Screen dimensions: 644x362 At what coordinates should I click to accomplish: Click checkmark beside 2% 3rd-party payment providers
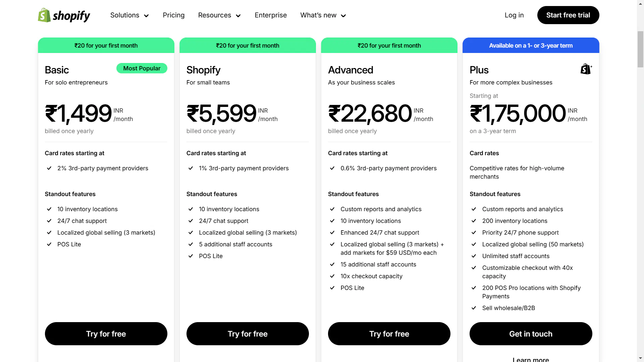coord(49,168)
